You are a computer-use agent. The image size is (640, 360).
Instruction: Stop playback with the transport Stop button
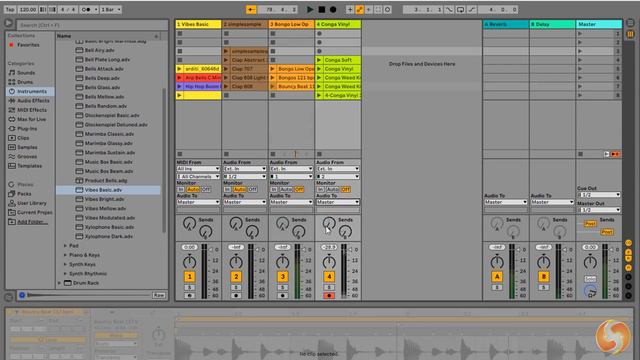322,9
